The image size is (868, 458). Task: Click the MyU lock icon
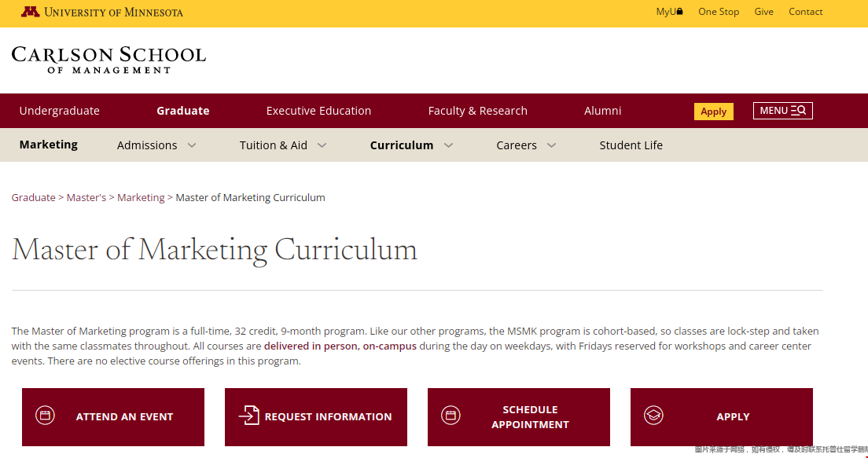[680, 11]
